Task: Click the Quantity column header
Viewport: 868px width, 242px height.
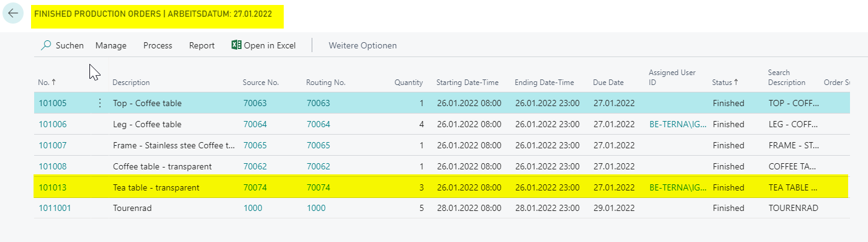Action: point(409,83)
